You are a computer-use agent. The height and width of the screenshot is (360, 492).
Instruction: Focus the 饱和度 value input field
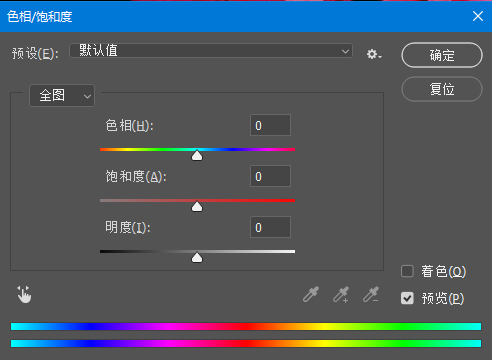click(270, 176)
